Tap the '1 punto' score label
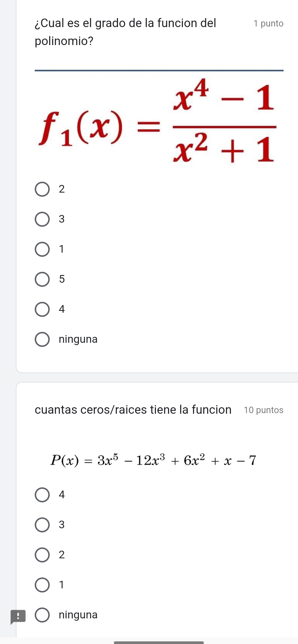This screenshot has height=644, width=298. (x=268, y=24)
